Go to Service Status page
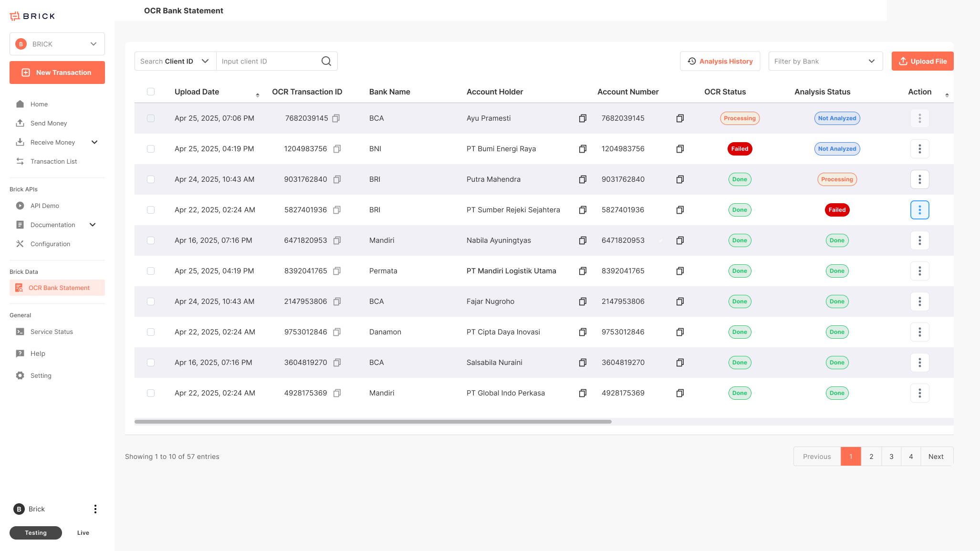This screenshot has width=980, height=551. (x=52, y=332)
